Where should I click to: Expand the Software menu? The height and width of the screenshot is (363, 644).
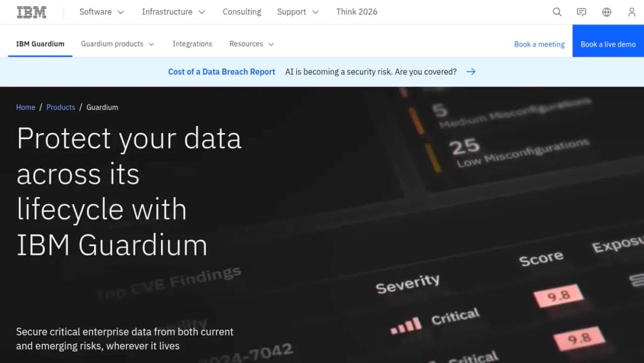[101, 12]
